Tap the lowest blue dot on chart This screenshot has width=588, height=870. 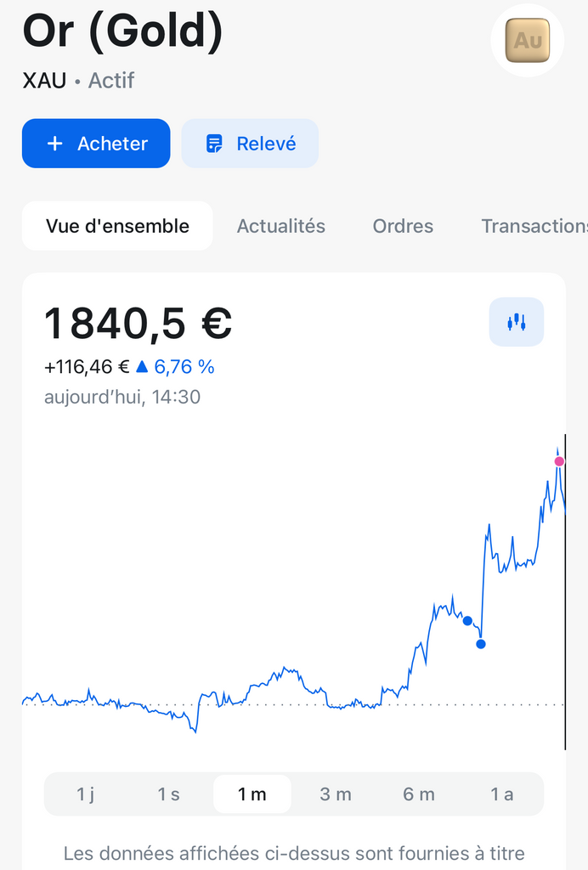click(x=481, y=644)
